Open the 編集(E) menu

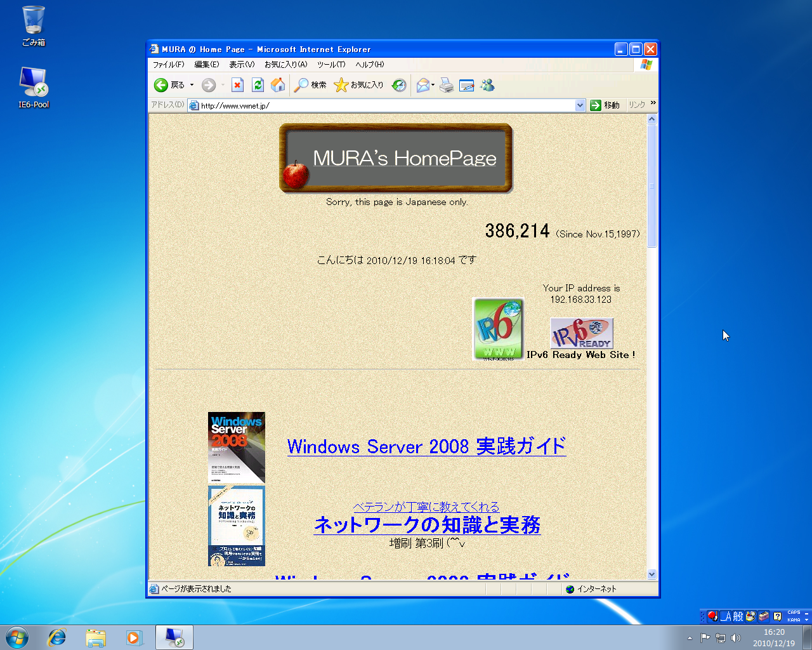coord(207,65)
